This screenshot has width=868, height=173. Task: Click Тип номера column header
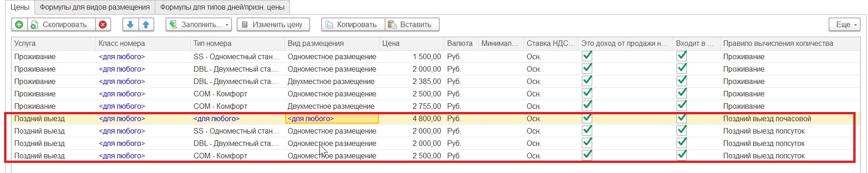click(237, 43)
